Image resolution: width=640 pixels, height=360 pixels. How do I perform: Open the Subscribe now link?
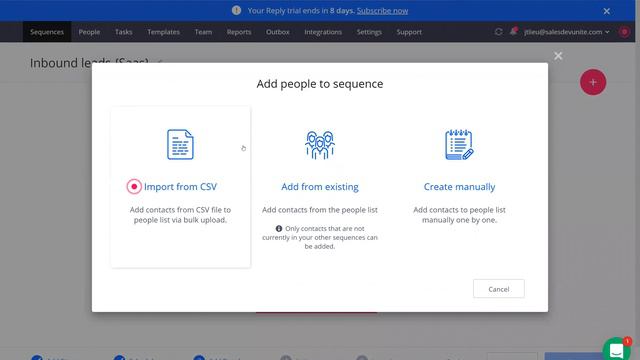[x=382, y=11]
